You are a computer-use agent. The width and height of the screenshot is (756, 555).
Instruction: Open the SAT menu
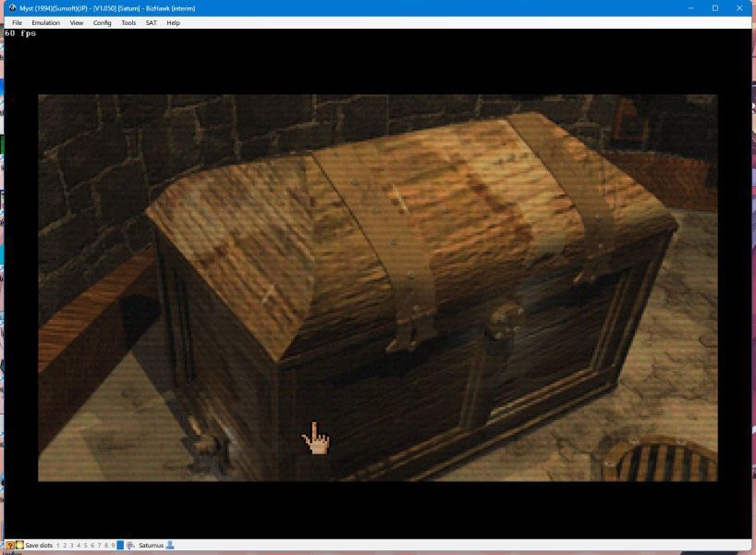coord(152,23)
